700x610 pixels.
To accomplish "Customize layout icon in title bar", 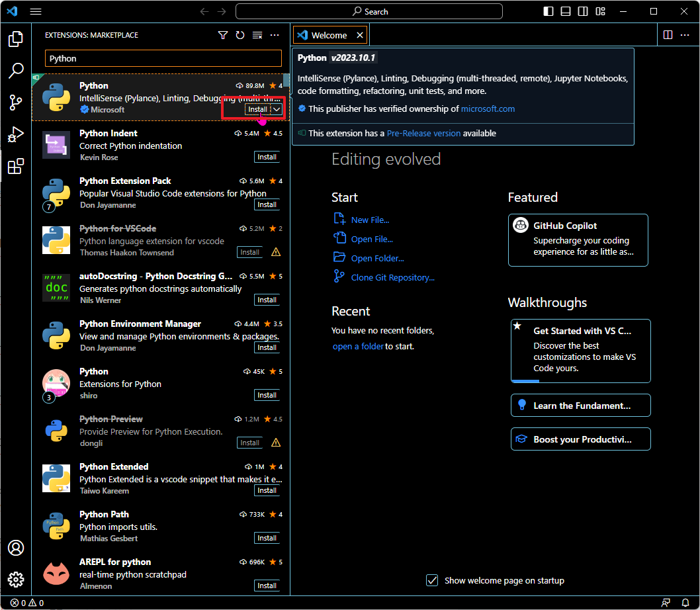I will click(601, 12).
